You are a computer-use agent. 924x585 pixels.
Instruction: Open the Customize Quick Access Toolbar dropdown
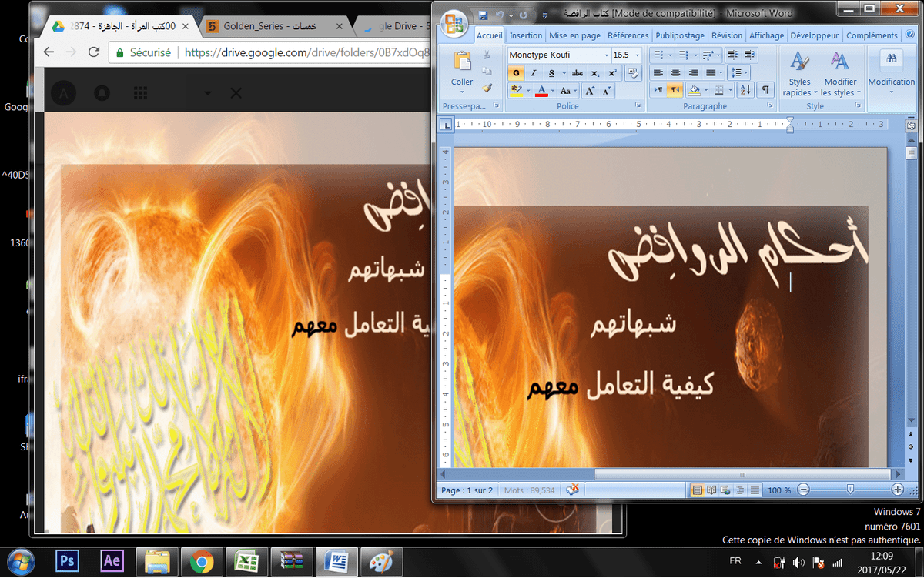545,15
